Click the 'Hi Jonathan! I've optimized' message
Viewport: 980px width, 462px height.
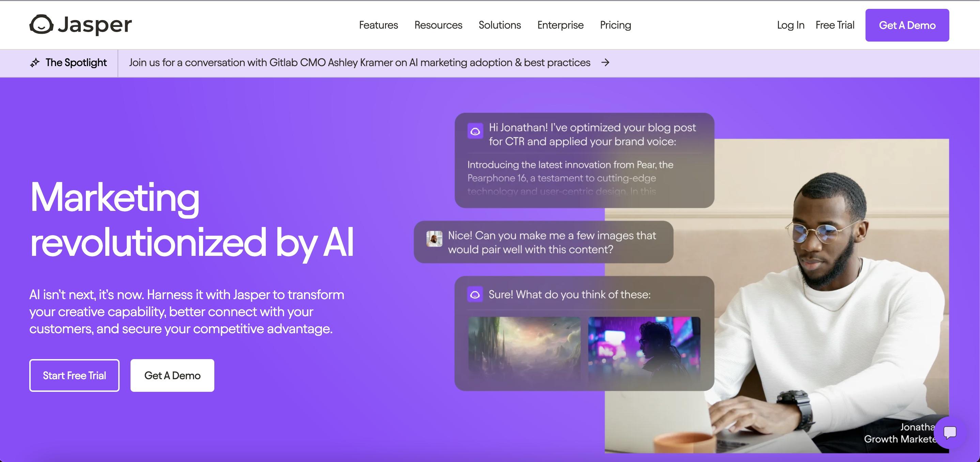[x=592, y=134]
